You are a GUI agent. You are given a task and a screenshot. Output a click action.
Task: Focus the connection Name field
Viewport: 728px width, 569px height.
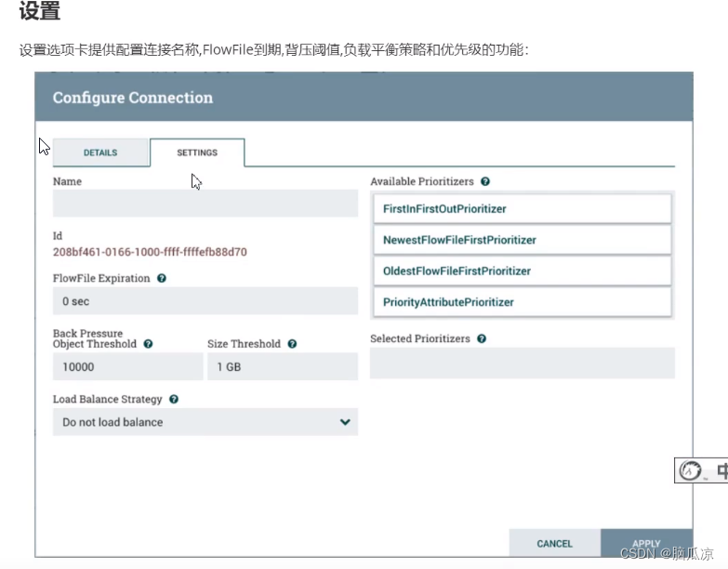[x=205, y=204]
